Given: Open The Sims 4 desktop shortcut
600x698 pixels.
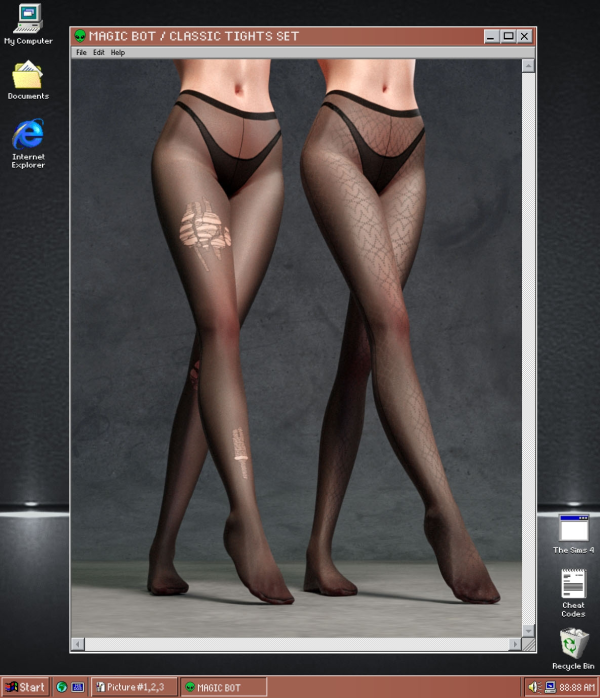Looking at the screenshot, I should (x=573, y=534).
